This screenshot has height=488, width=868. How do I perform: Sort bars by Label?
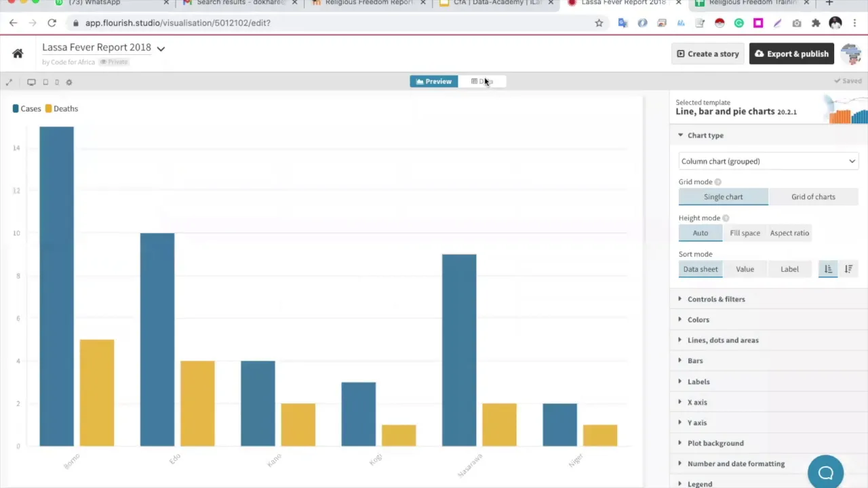tap(789, 269)
